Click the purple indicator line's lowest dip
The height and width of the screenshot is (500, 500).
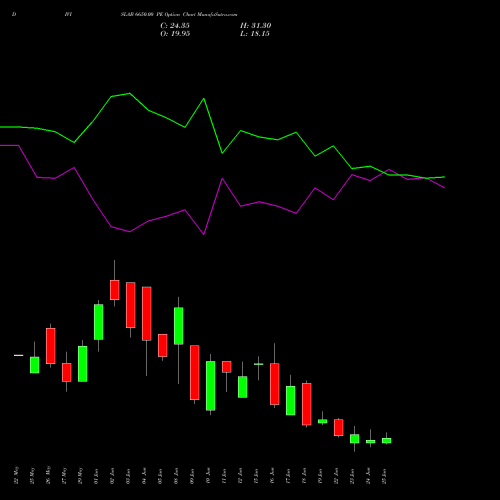point(204,234)
